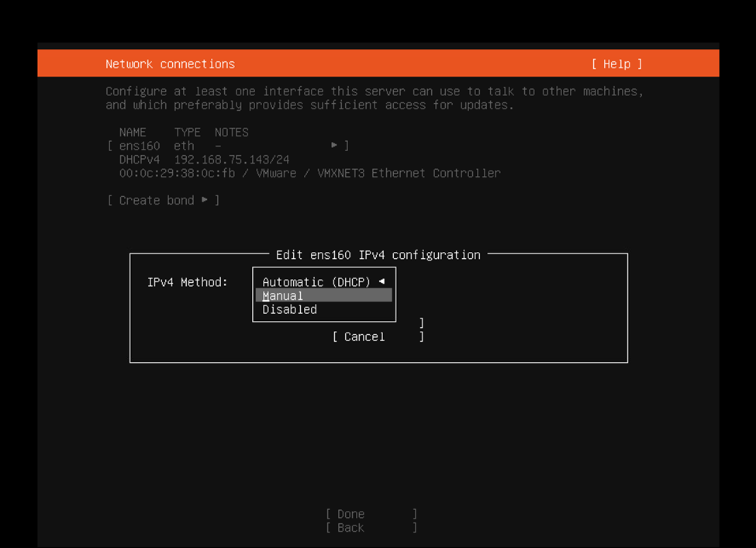
Task: Select the ens160 interface name
Action: click(140, 146)
